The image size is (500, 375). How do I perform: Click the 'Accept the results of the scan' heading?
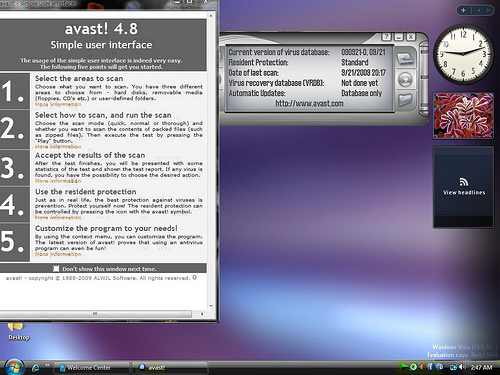90,155
